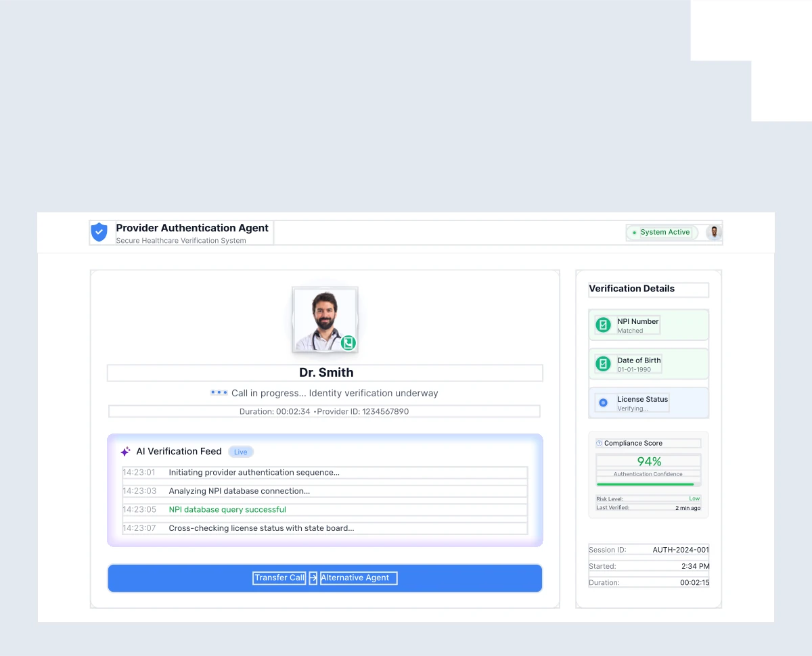Expand the License Status entry
This screenshot has width=812, height=656.
[648, 402]
